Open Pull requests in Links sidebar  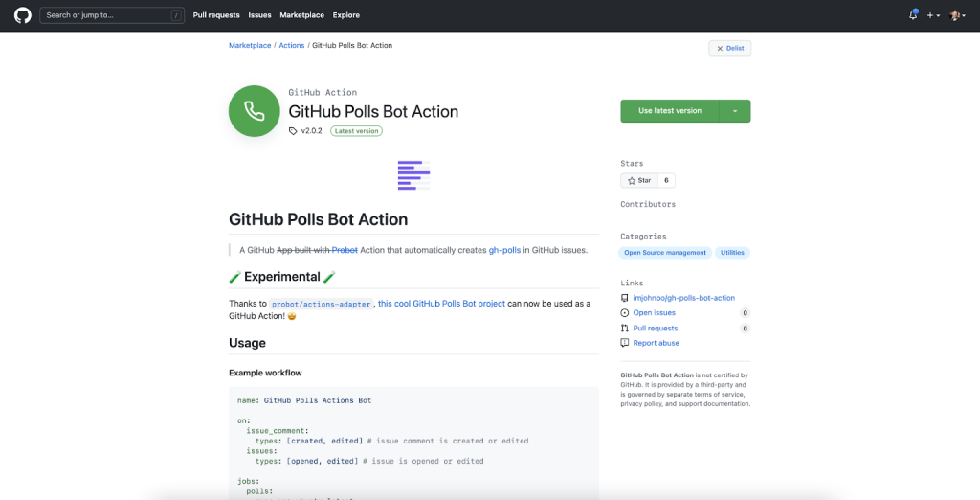(656, 328)
